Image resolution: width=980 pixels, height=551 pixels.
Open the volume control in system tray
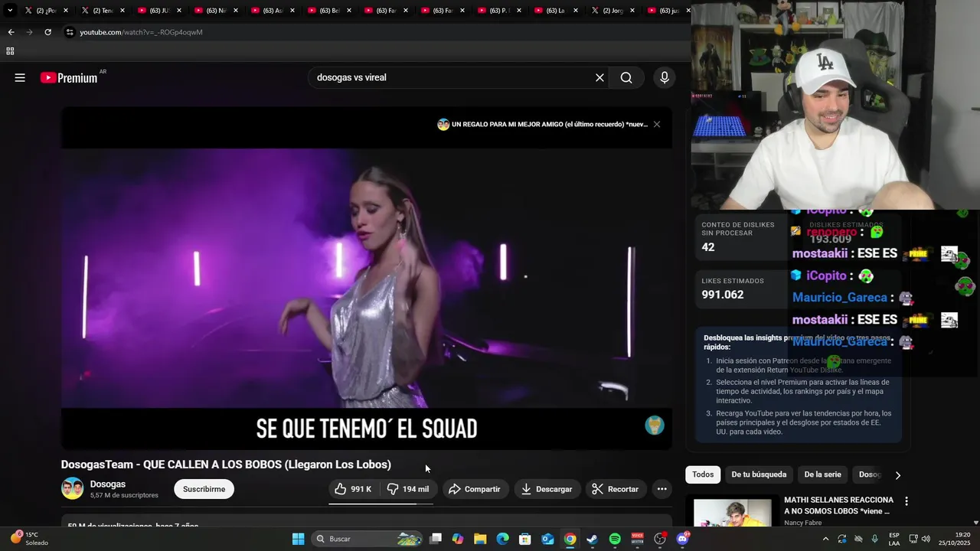(926, 539)
